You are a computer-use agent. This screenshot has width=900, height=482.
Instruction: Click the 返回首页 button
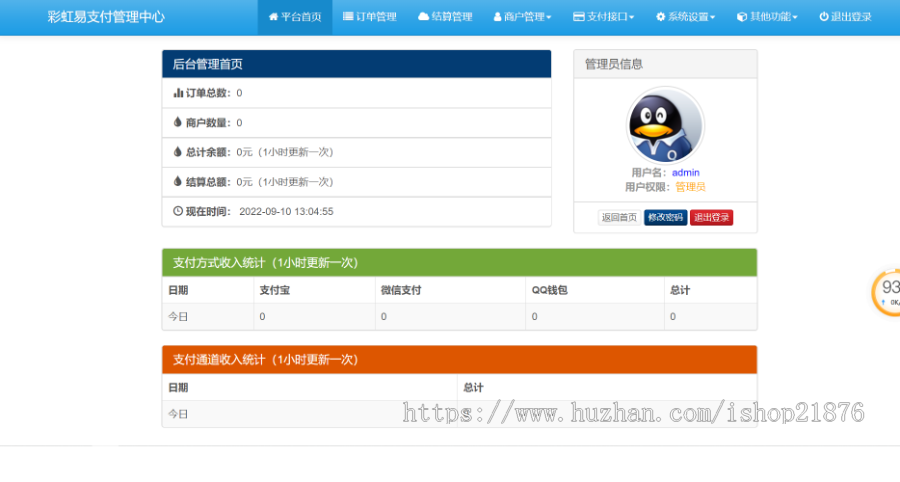tap(619, 217)
